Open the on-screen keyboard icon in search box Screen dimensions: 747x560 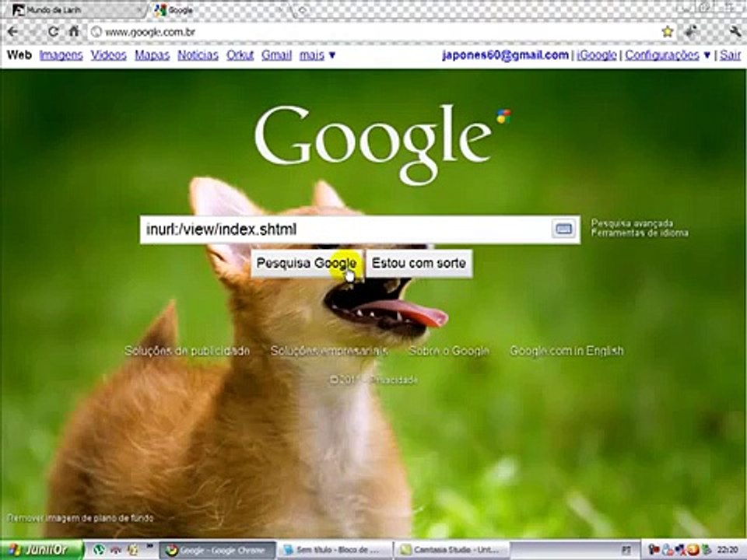pyautogui.click(x=563, y=229)
